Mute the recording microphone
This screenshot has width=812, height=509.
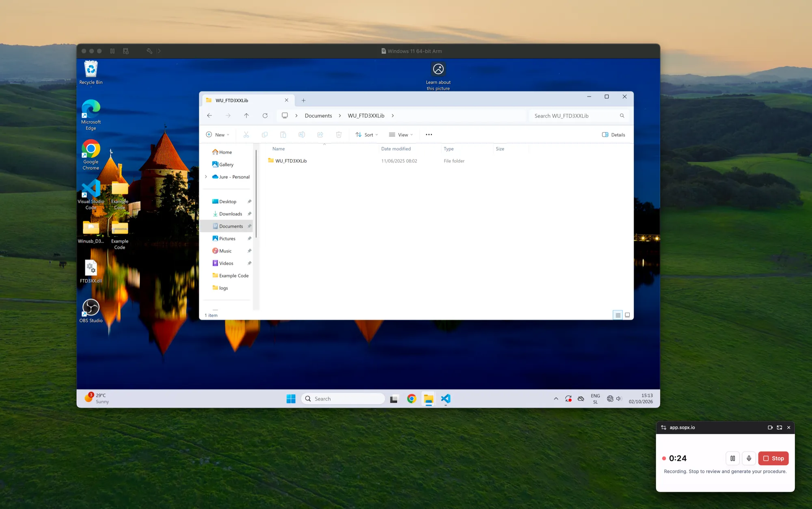point(749,458)
